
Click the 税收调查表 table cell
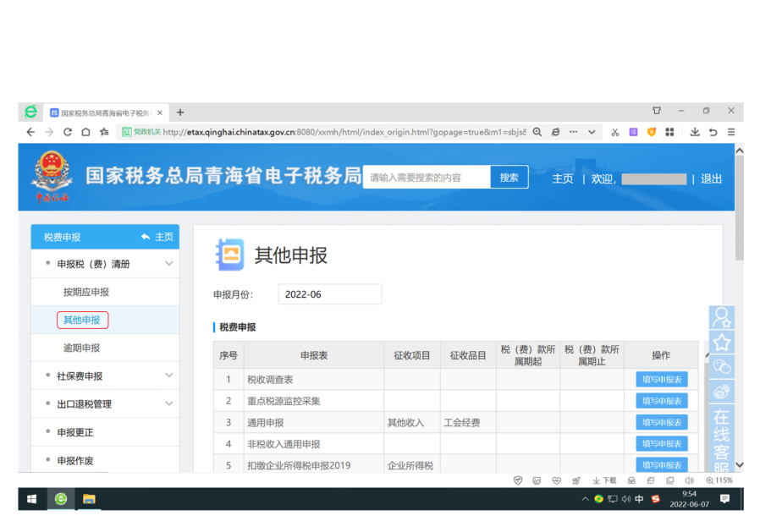click(x=314, y=380)
